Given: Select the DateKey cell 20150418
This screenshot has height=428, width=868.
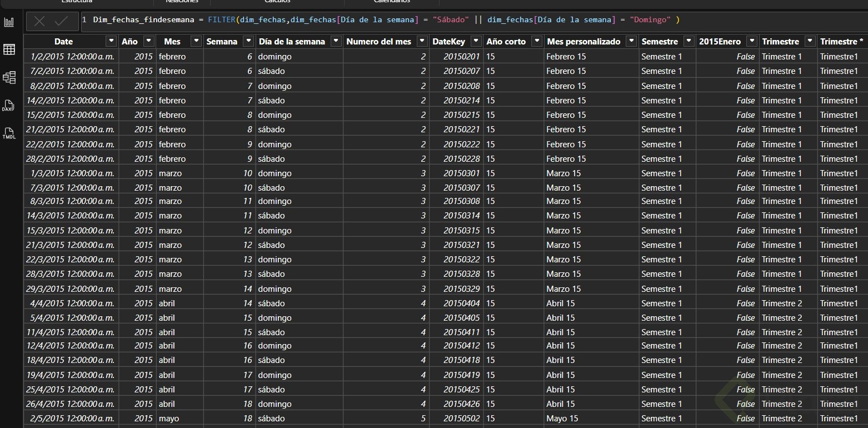Looking at the screenshot, I should tap(456, 360).
